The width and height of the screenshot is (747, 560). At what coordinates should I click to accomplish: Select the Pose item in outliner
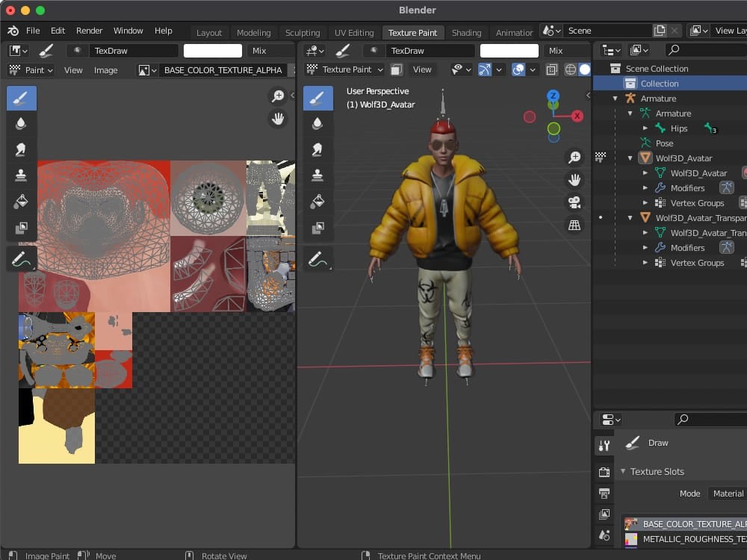click(x=664, y=143)
